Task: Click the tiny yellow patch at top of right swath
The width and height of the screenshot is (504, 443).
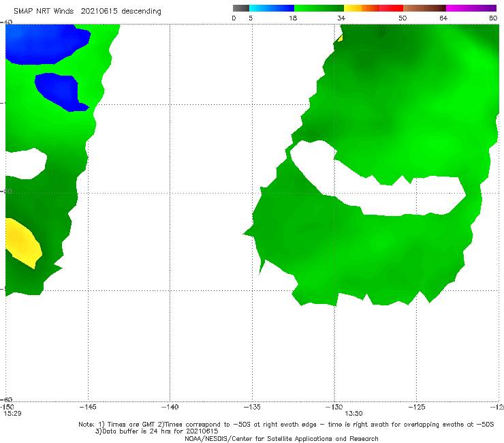Action: coord(340,38)
